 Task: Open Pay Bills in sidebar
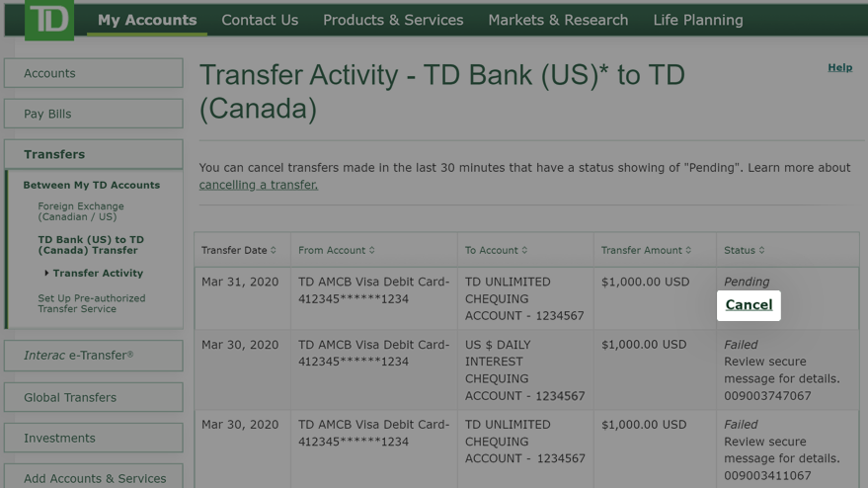pos(94,115)
